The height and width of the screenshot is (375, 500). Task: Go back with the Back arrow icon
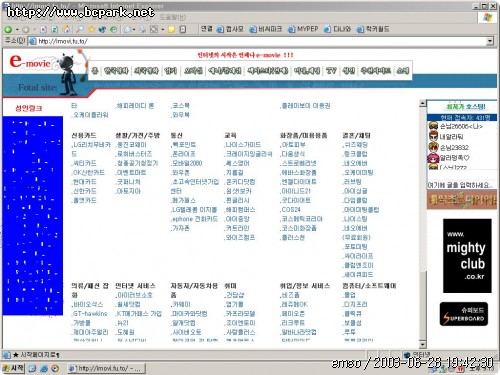tap(8, 29)
